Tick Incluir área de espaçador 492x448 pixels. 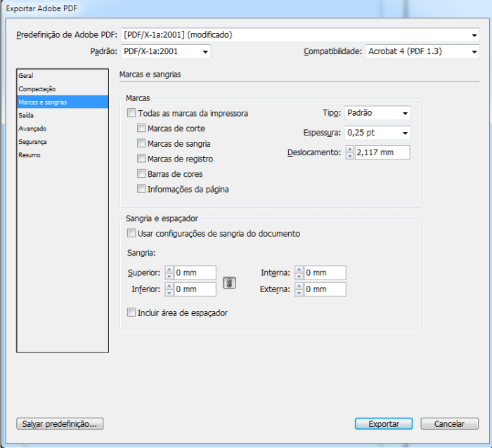pyautogui.click(x=131, y=312)
